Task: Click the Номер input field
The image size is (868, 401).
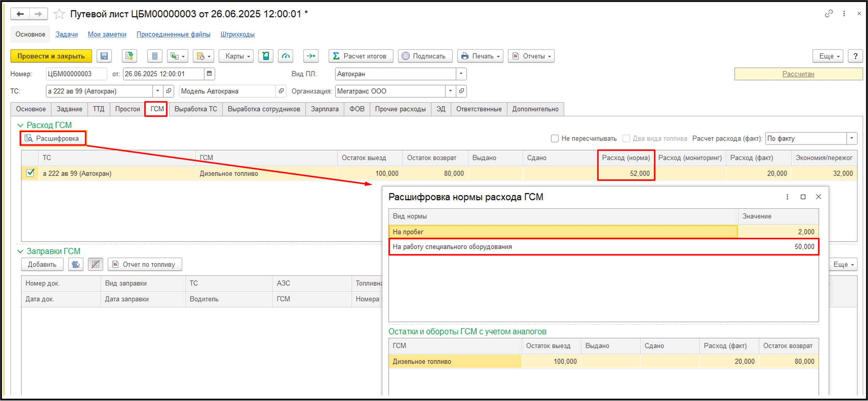Action: (x=76, y=74)
